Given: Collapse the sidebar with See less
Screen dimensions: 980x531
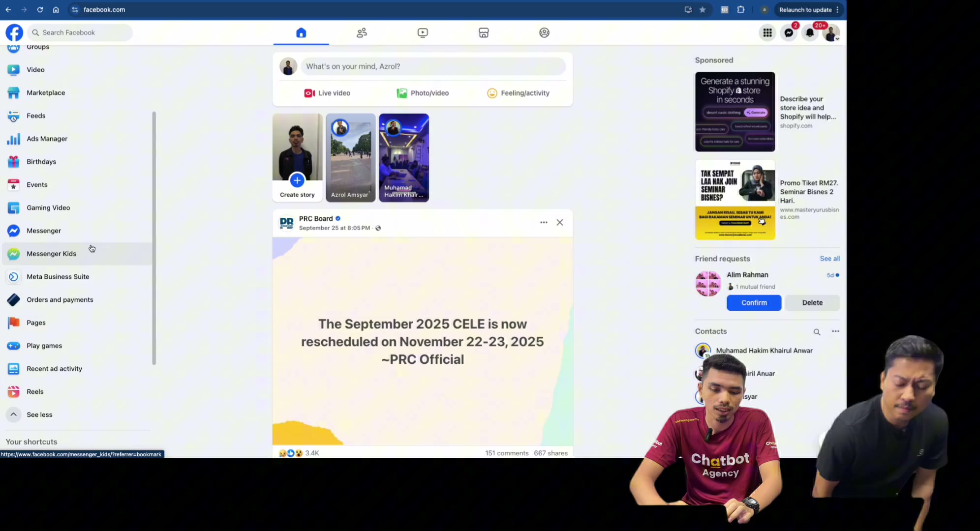Looking at the screenshot, I should coord(77,414).
